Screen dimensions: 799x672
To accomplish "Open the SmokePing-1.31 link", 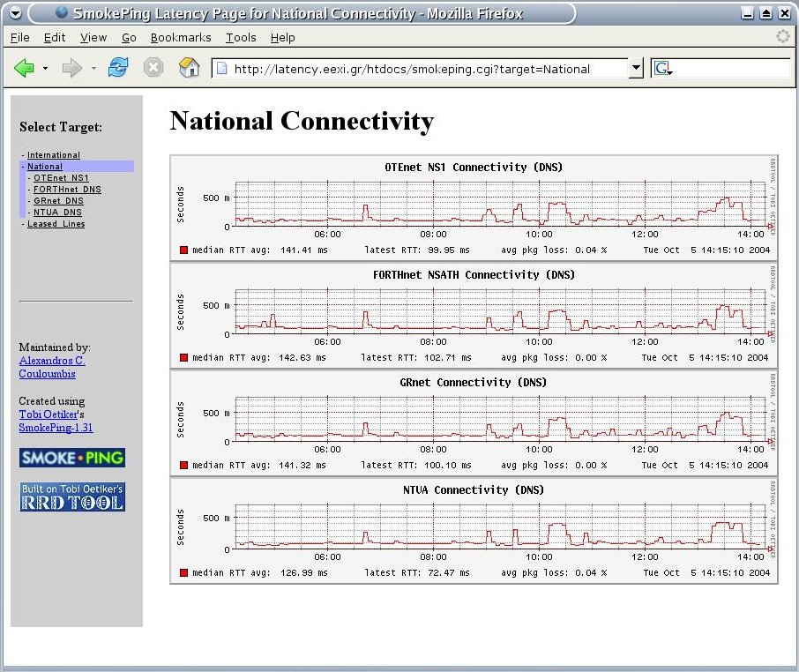I will pyautogui.click(x=56, y=428).
